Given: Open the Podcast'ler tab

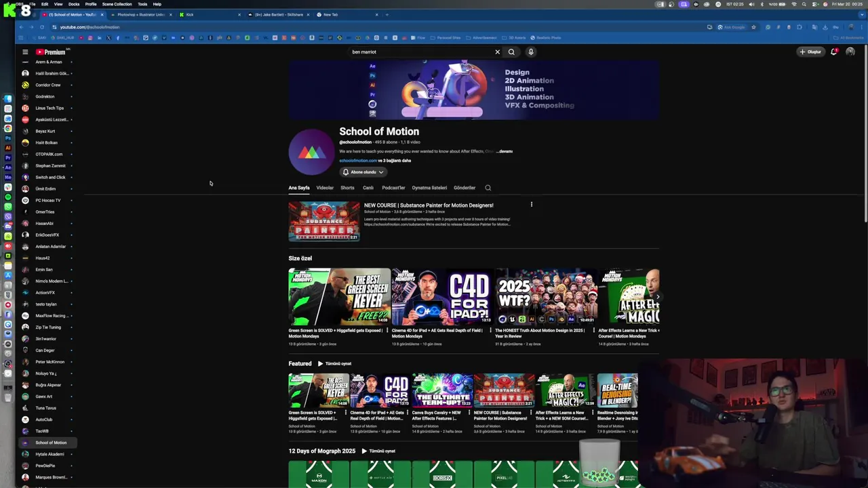Looking at the screenshot, I should [393, 188].
